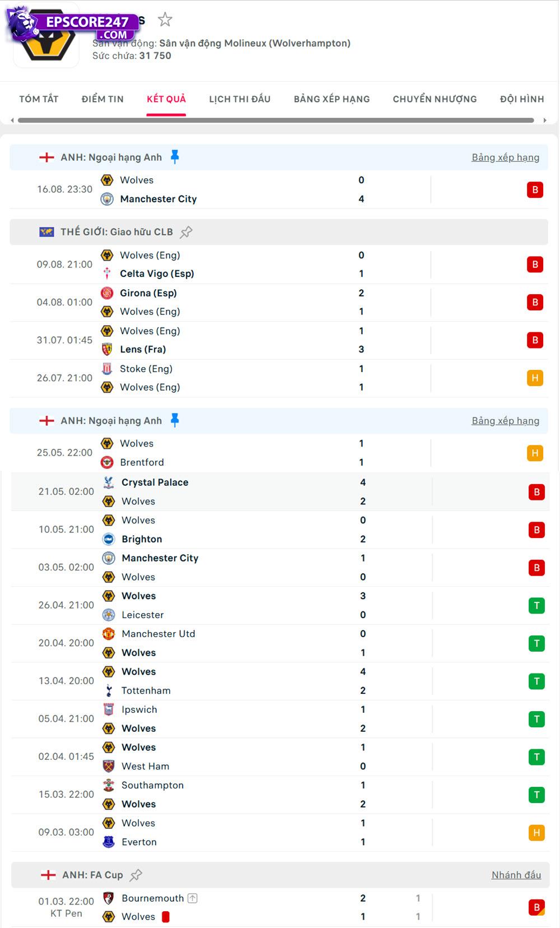
Task: Pin the FA Cup league section
Action: (136, 875)
